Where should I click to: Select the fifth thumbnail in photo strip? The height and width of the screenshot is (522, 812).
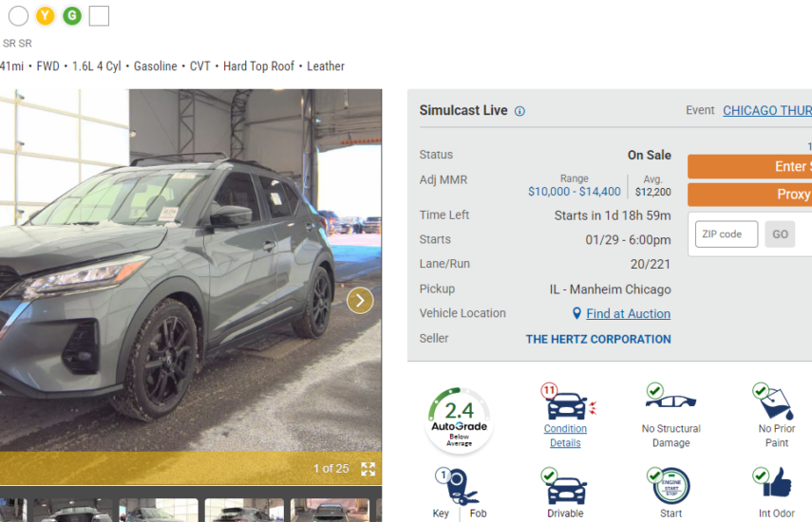pos(330,510)
